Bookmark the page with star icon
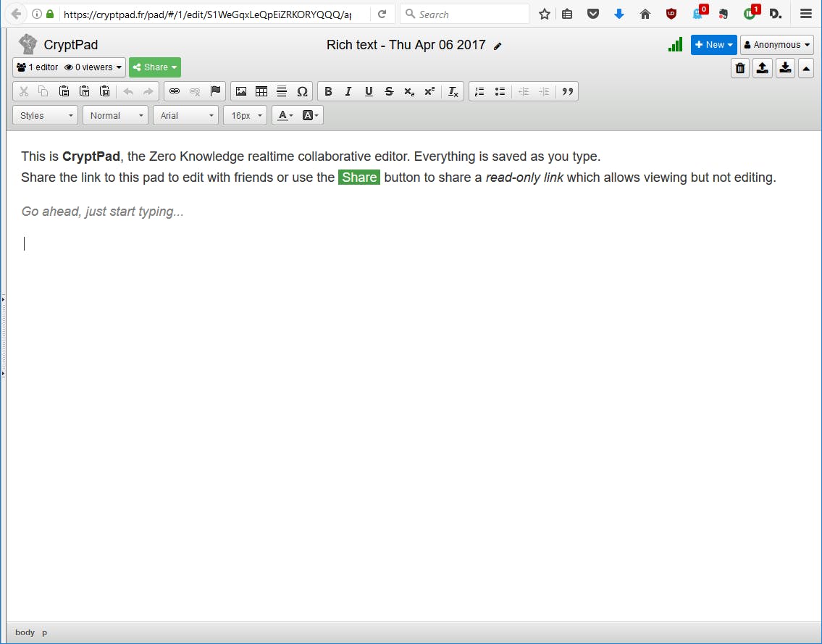 [545, 14]
